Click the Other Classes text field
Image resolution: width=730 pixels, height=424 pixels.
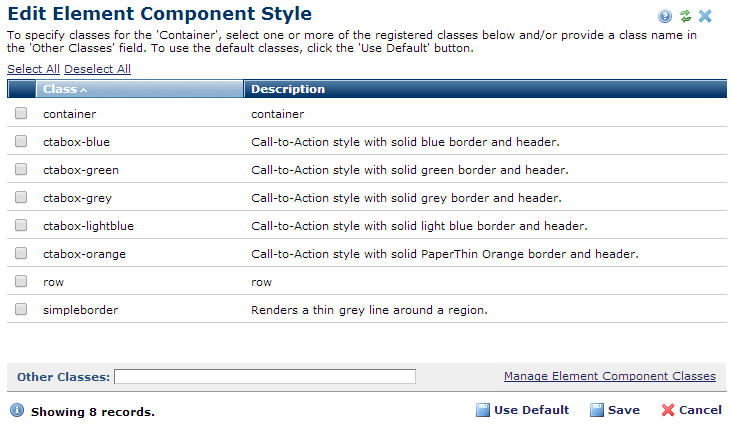264,377
